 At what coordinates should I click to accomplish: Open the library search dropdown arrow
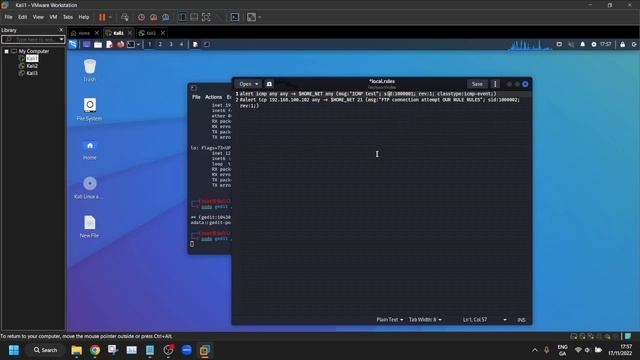(x=61, y=39)
